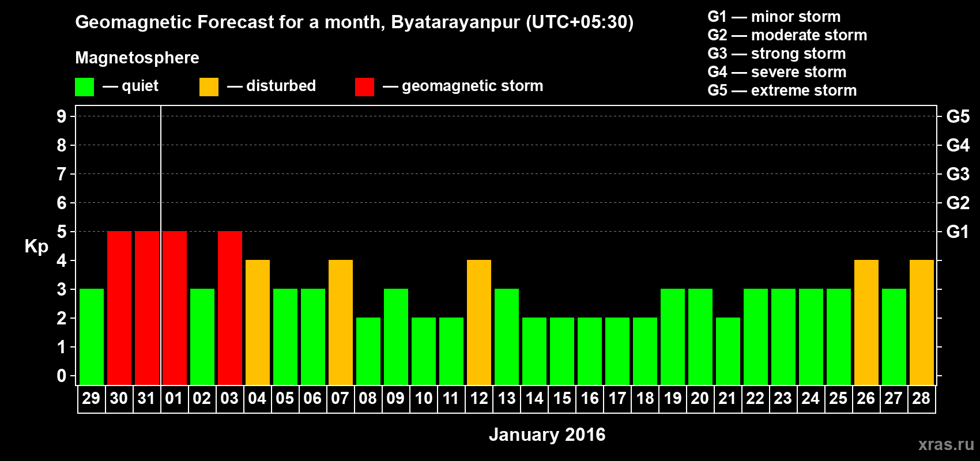Click the green bar for day 29

[92, 337]
